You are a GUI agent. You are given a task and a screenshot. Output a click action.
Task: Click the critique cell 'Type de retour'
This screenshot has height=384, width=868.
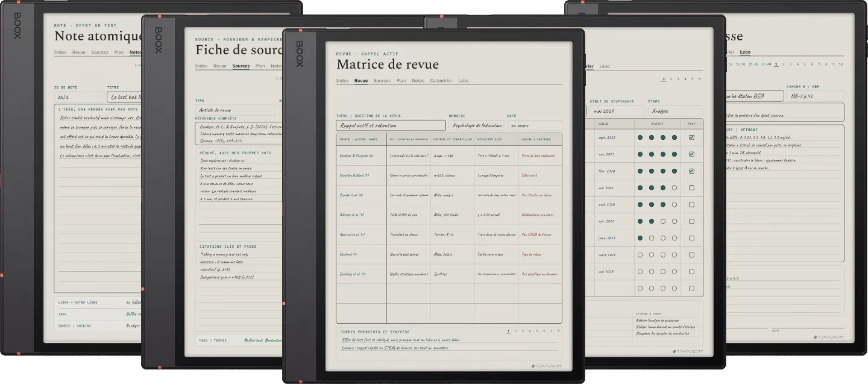(539, 254)
